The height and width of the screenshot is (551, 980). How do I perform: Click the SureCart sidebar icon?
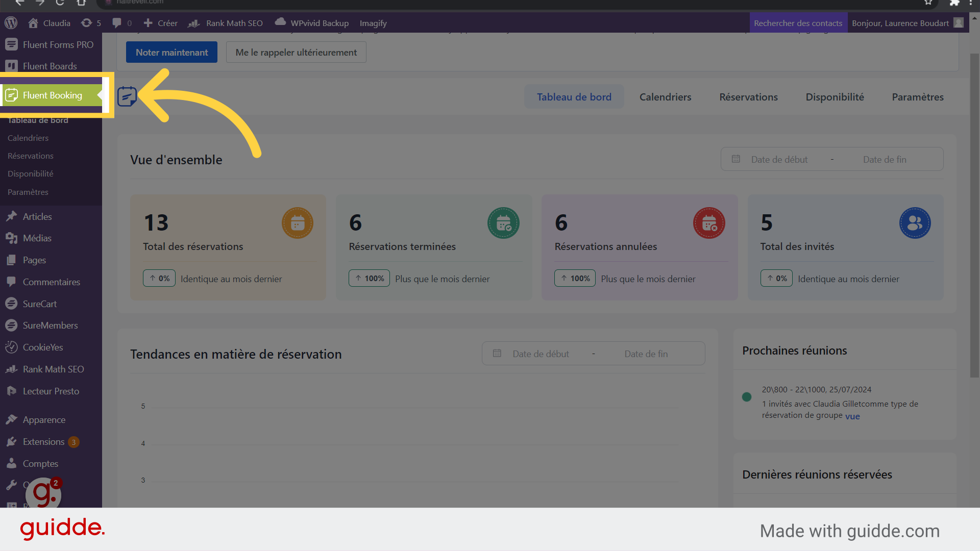pyautogui.click(x=11, y=304)
